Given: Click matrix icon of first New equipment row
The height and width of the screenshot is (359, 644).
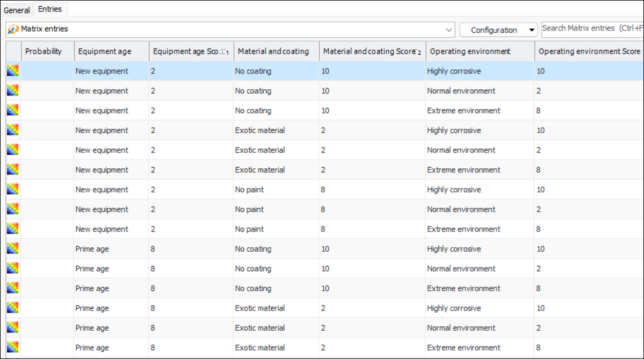Looking at the screenshot, I should [12, 71].
